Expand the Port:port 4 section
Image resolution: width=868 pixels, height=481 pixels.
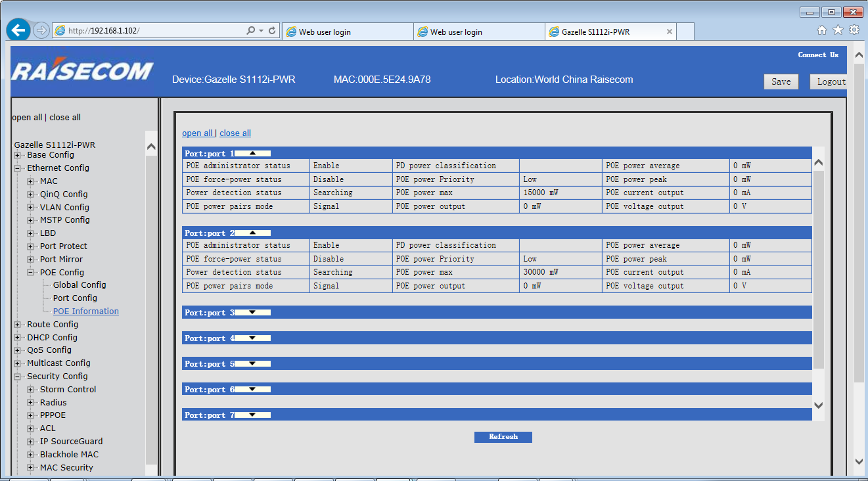(x=252, y=338)
